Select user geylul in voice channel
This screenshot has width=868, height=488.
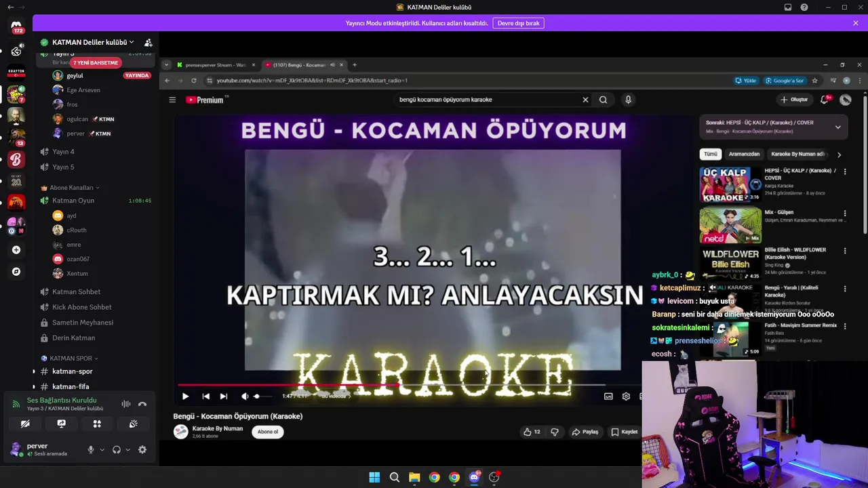75,76
